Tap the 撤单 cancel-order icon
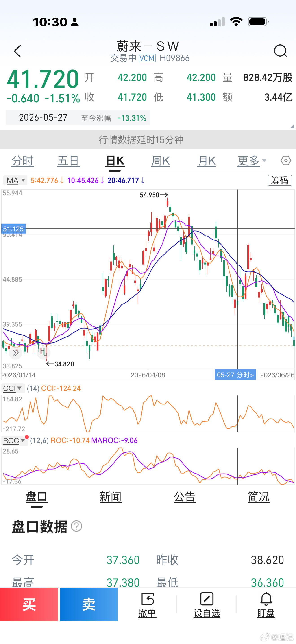 tap(148, 599)
